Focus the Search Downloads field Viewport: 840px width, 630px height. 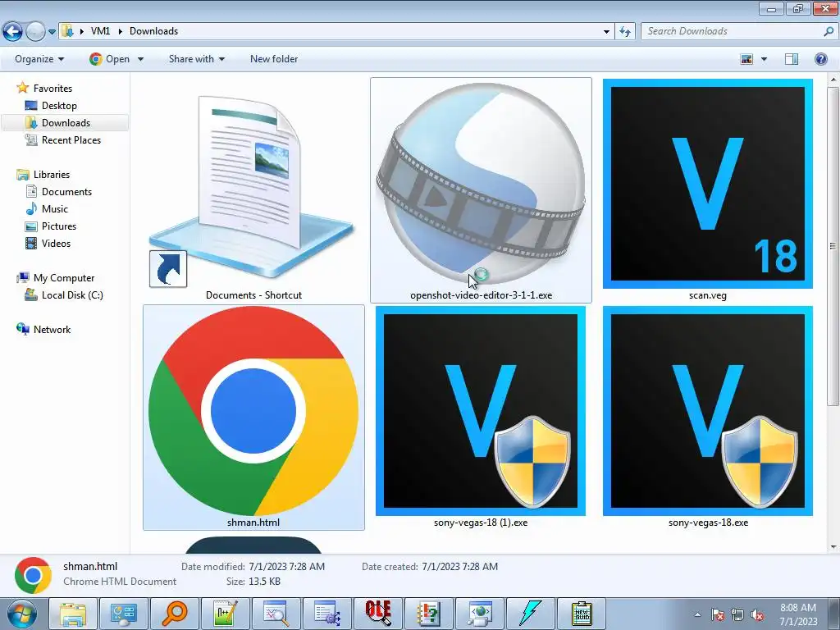(x=732, y=31)
